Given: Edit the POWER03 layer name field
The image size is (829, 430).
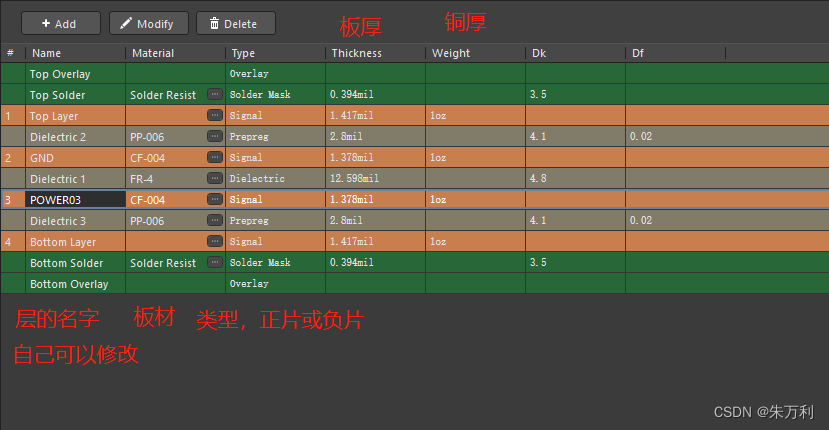Looking at the screenshot, I should 76,199.
